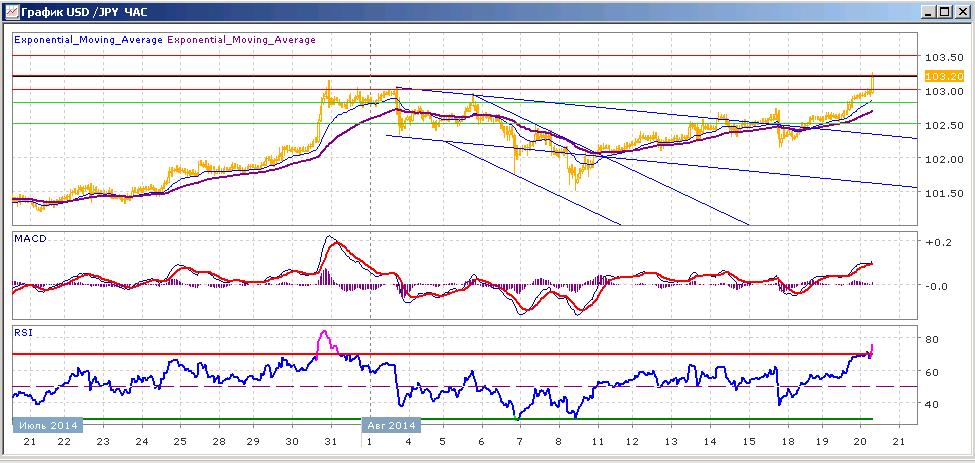The height and width of the screenshot is (463, 975).
Task: Click date label 31 on time axis
Action: [x=331, y=441]
